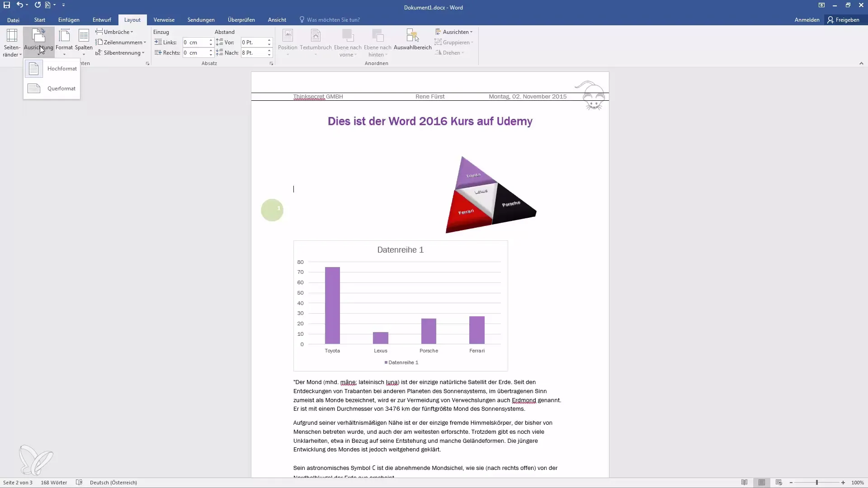Click the Seite 2 von 3 status indicator
The height and width of the screenshot is (488, 868).
click(18, 483)
